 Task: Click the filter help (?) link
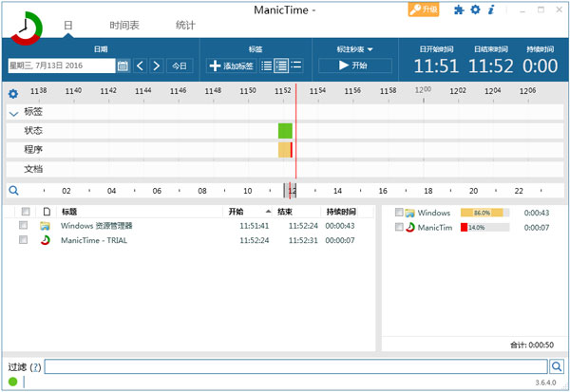coord(35,367)
